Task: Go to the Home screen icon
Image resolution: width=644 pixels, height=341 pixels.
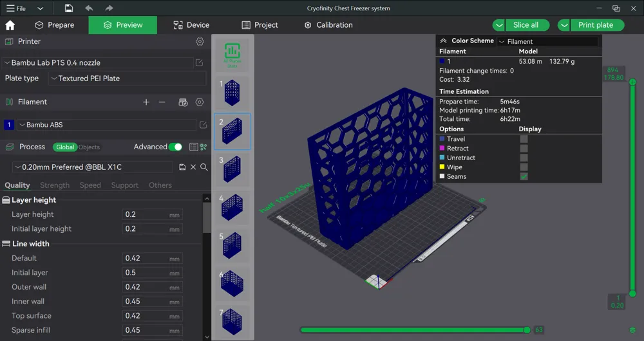Action: [x=10, y=26]
